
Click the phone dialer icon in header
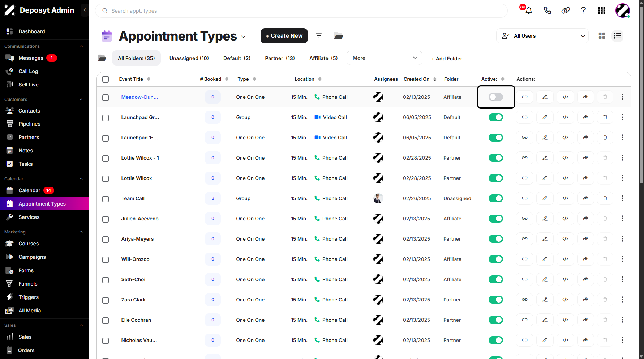pos(547,10)
